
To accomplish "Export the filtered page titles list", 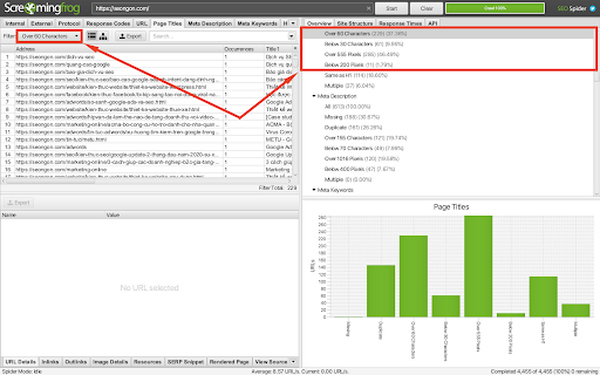I will (130, 36).
